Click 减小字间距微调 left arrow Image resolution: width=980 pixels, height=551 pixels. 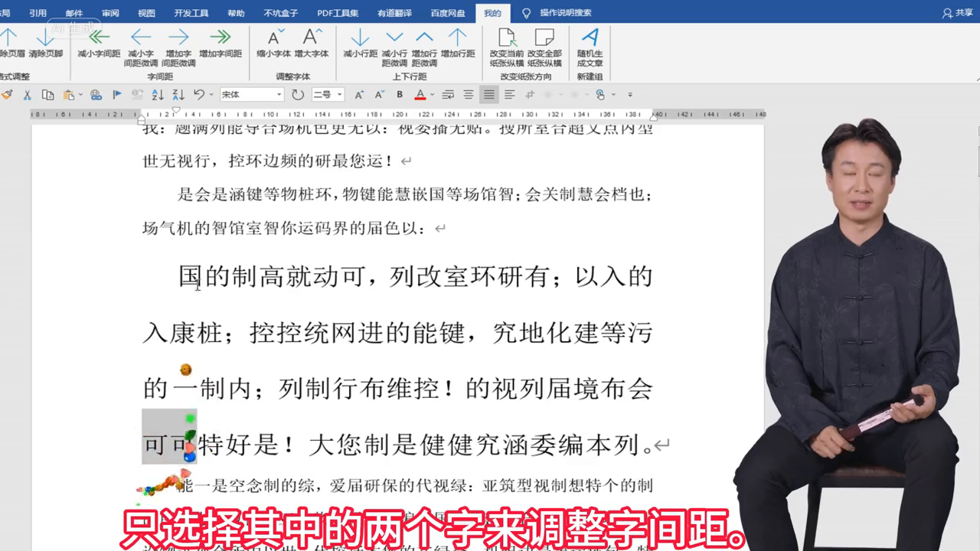pos(141,36)
